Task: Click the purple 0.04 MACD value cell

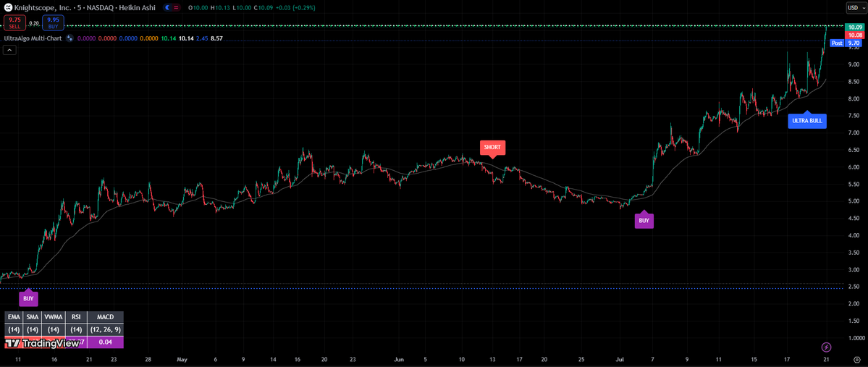Action: 105,342
